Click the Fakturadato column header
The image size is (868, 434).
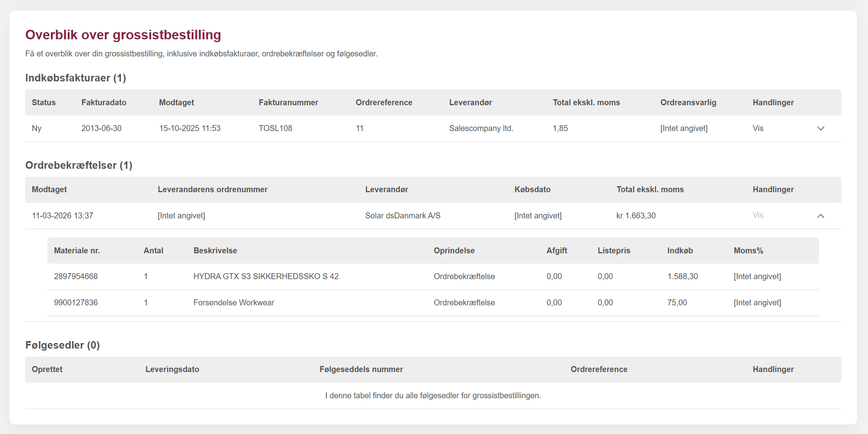[x=104, y=102]
